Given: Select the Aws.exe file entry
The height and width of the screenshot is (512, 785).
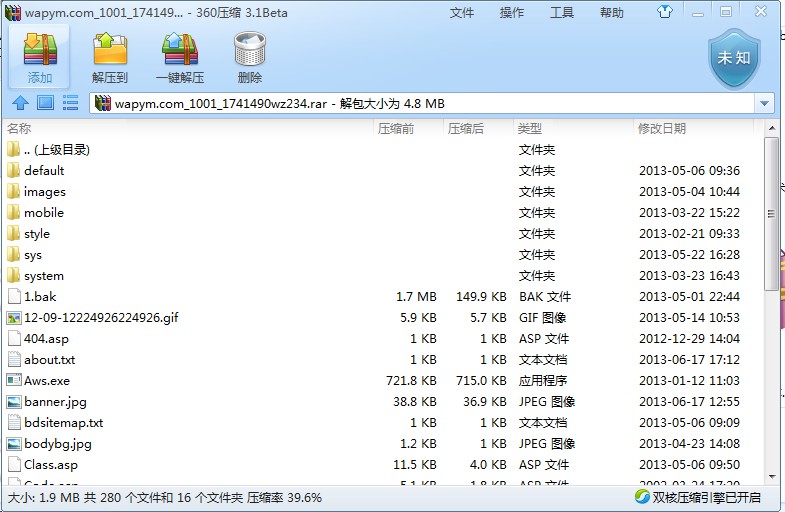Looking at the screenshot, I should [47, 381].
